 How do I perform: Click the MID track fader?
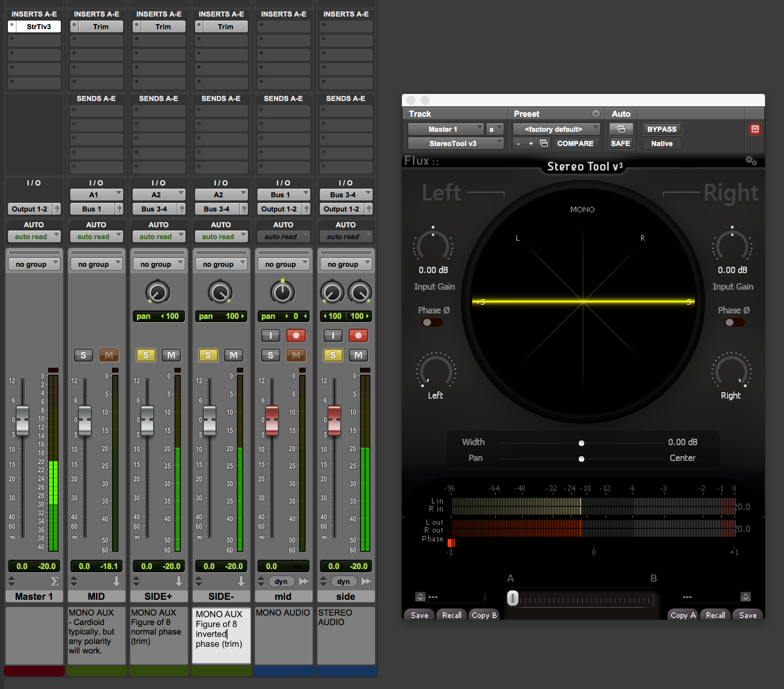84,420
